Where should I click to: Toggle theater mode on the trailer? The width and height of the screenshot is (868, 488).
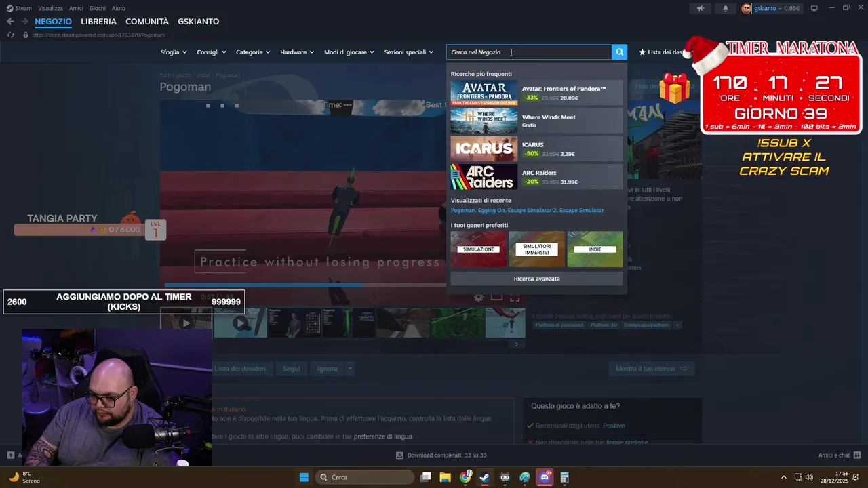click(496, 297)
